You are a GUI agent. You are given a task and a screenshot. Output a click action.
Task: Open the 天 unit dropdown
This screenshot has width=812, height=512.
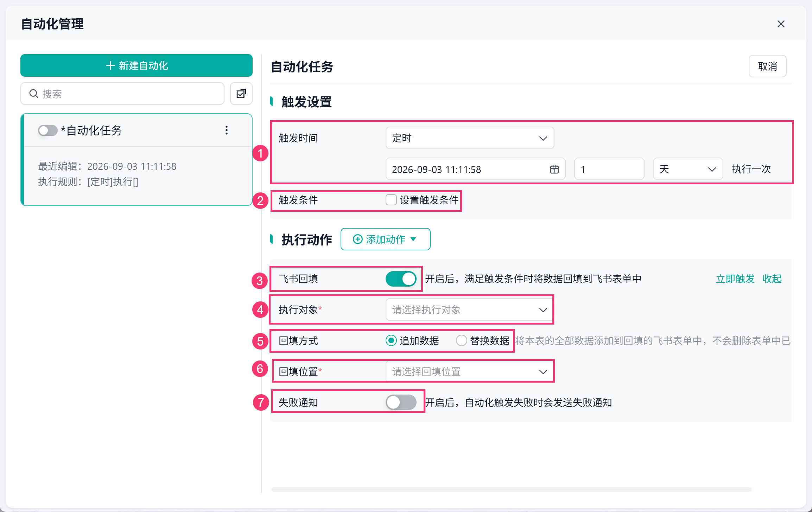coord(688,169)
